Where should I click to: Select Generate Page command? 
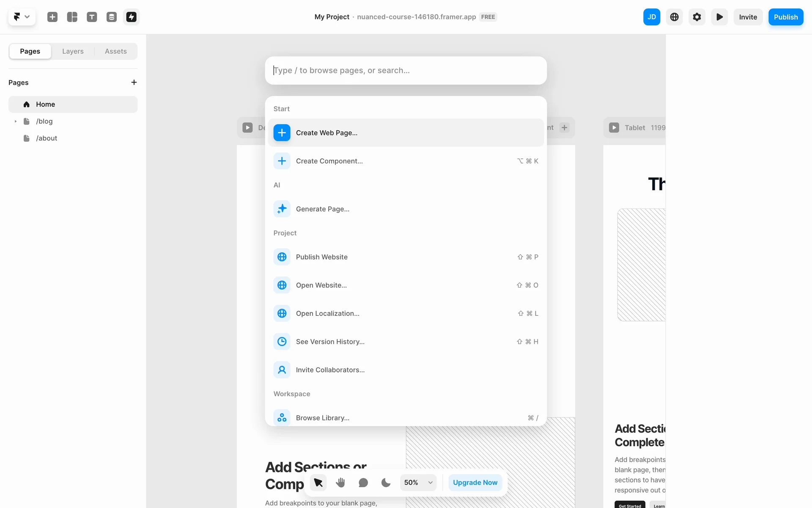pos(322,209)
